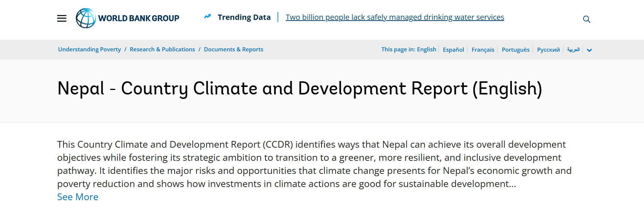Click the WORLD BANK GROUP wordmark

(x=139, y=18)
